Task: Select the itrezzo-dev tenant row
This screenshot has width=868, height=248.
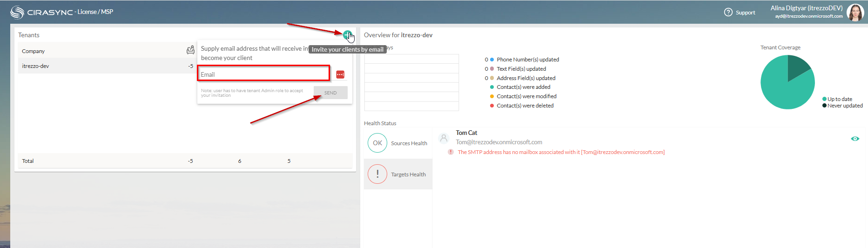Action: pyautogui.click(x=107, y=66)
